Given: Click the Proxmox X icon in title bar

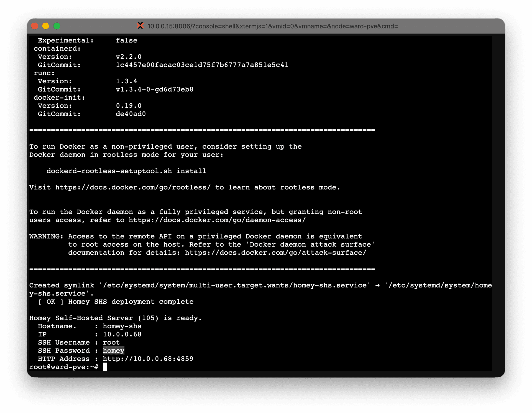Looking at the screenshot, I should pyautogui.click(x=140, y=26).
